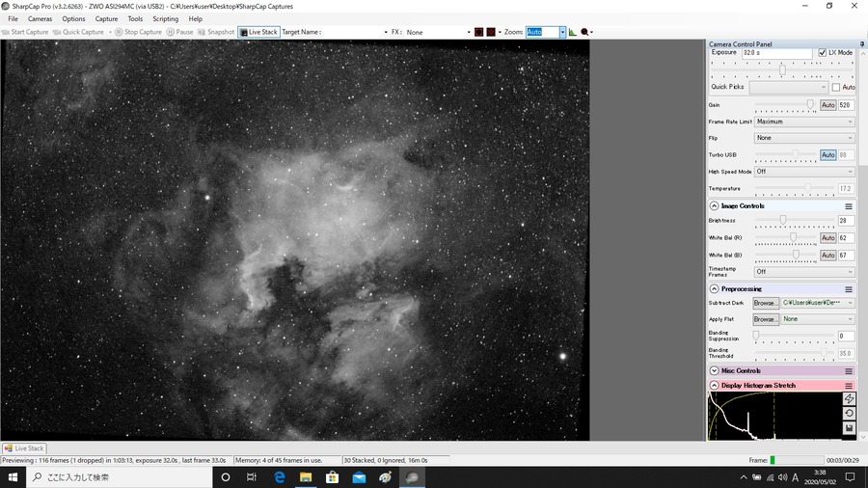Pin the Camera Control Panel
Screen dimensions: 868x488
(862, 43)
